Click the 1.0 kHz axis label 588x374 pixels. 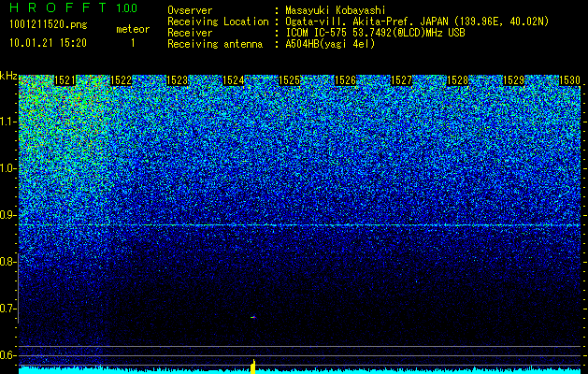7,169
